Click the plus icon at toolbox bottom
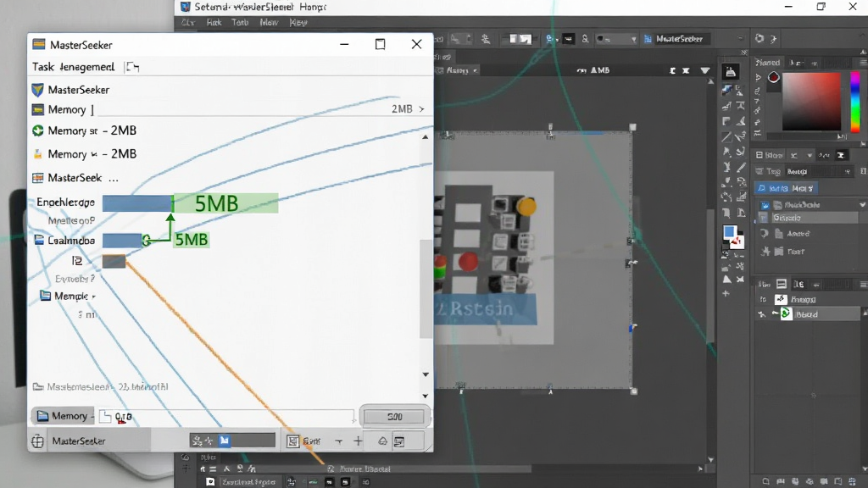Screen dimensions: 868x488 pos(726,293)
